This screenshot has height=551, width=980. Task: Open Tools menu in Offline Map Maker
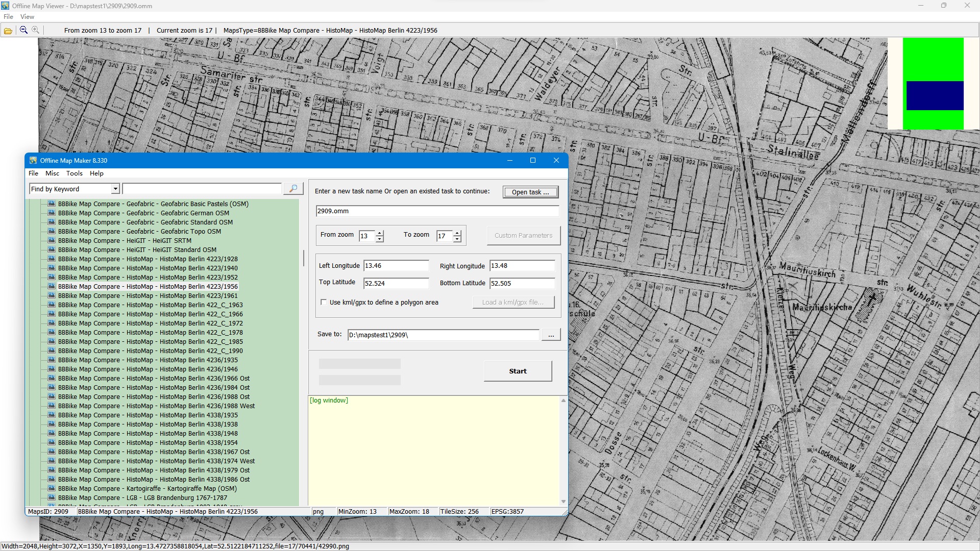(74, 173)
